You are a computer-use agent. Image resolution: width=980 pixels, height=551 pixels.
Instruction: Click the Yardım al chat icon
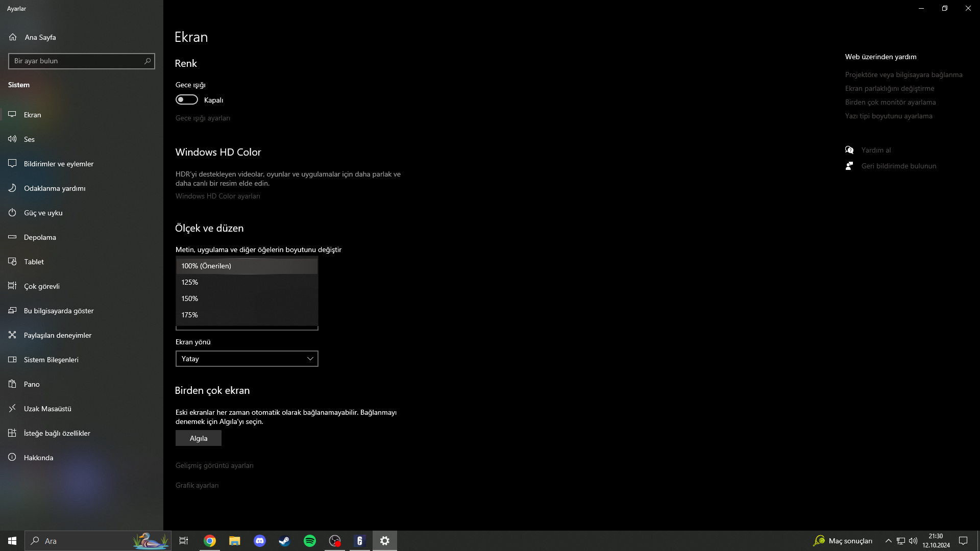[x=849, y=150]
